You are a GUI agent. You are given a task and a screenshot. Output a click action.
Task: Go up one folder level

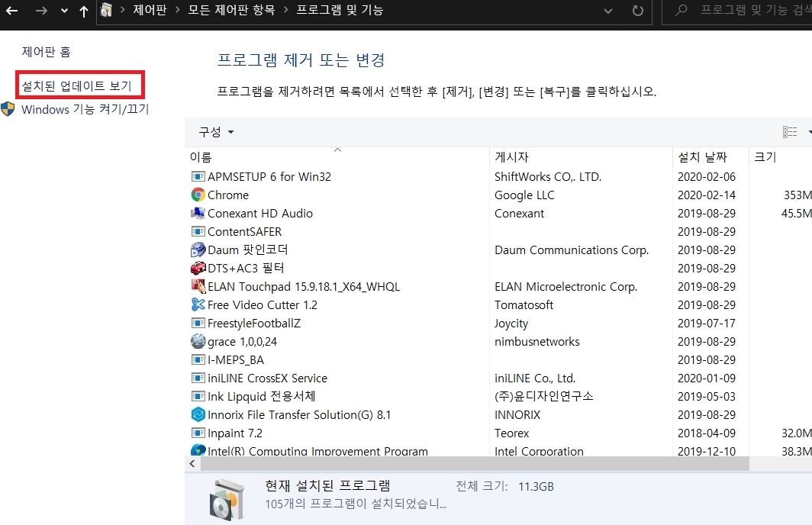84,11
